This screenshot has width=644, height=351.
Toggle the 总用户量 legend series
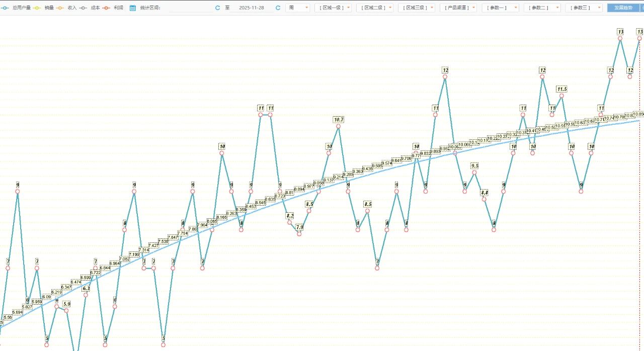point(20,8)
